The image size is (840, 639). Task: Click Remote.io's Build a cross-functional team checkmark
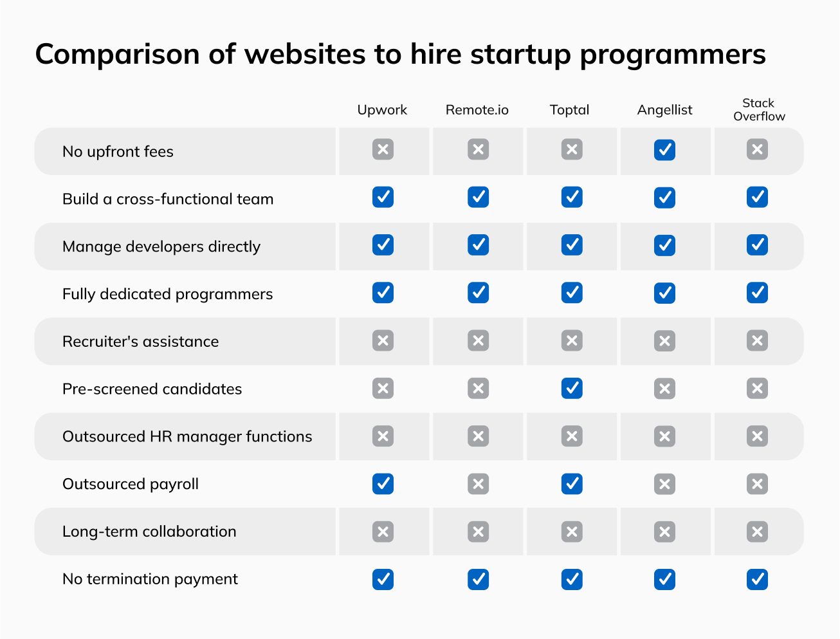[x=478, y=198]
